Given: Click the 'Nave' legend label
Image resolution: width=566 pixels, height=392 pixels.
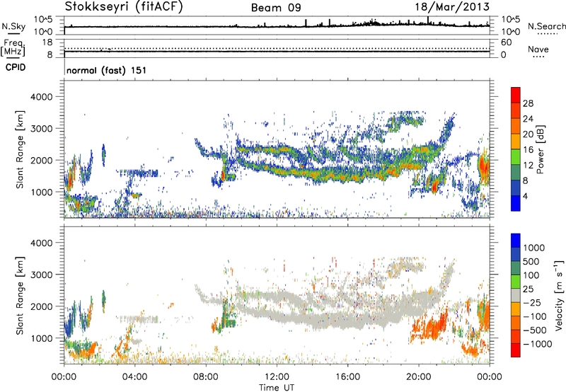Looking at the screenshot, I should (x=538, y=49).
